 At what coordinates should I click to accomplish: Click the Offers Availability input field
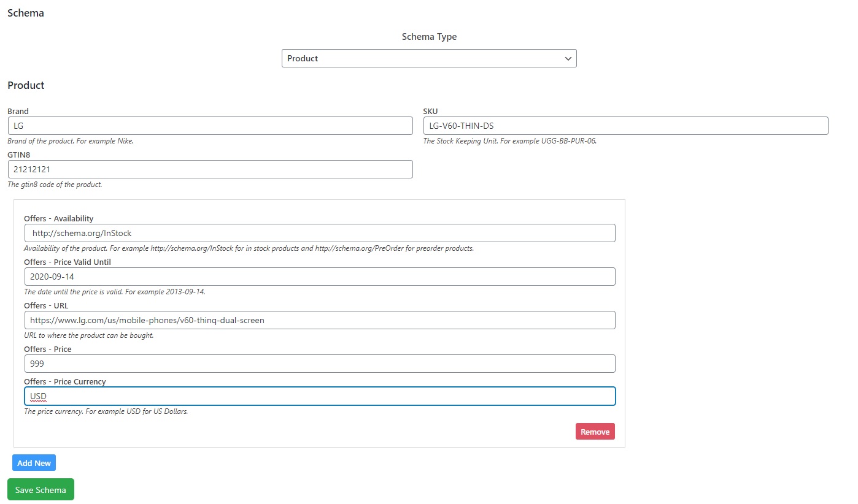click(x=319, y=233)
